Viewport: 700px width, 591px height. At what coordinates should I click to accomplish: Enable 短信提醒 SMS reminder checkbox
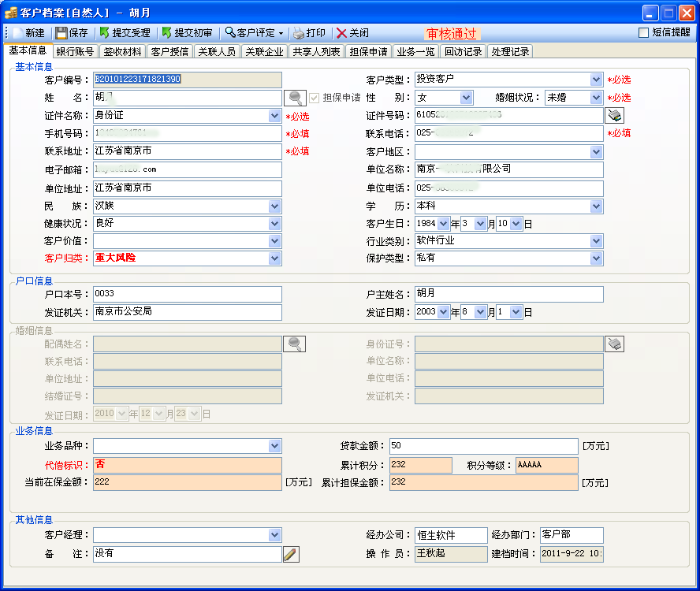(x=643, y=32)
